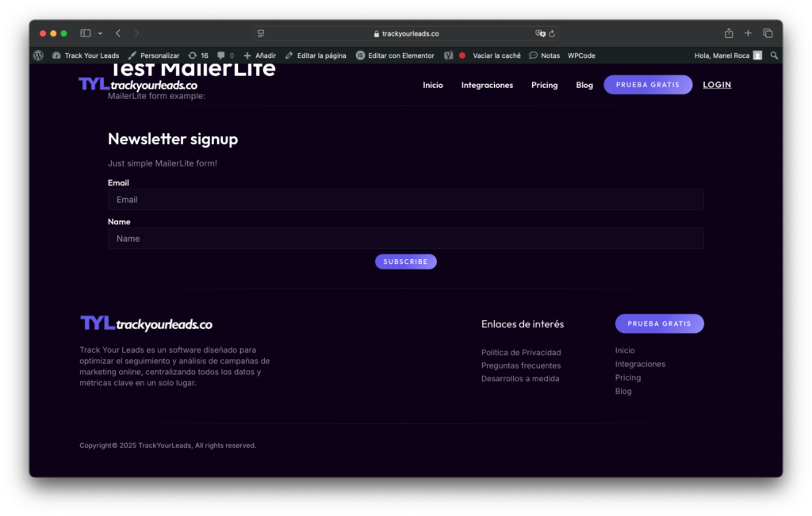Open the Hola, Manel Roca account menu
812x516 pixels.
click(x=728, y=55)
